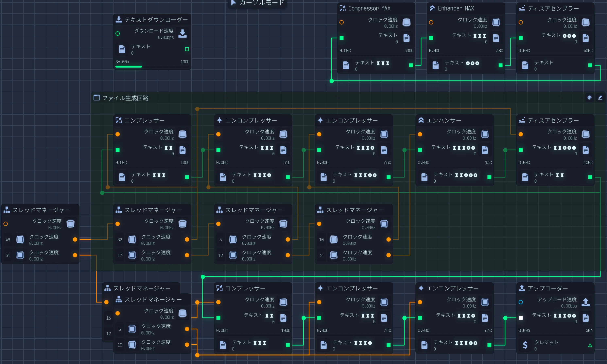Click the folder icon of ファイル生成回路 title

point(97,98)
